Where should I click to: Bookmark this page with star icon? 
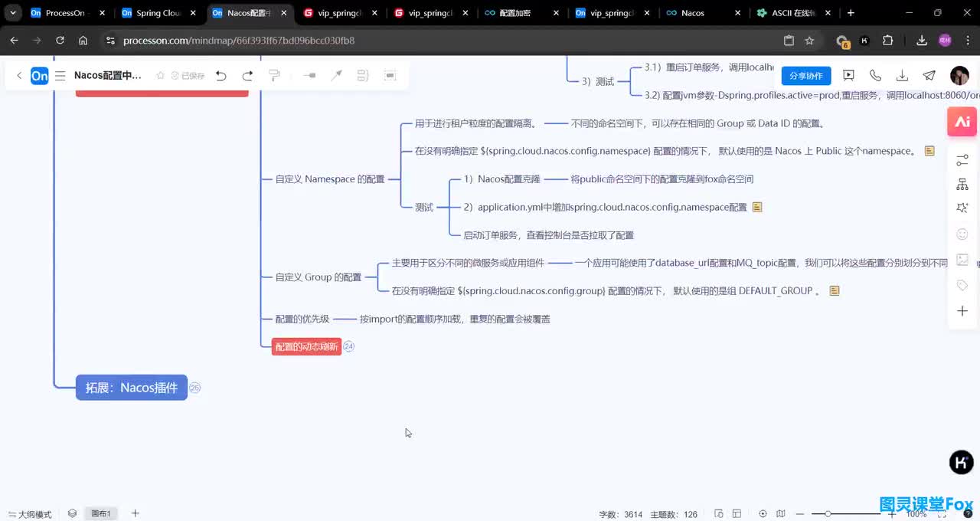click(x=809, y=41)
